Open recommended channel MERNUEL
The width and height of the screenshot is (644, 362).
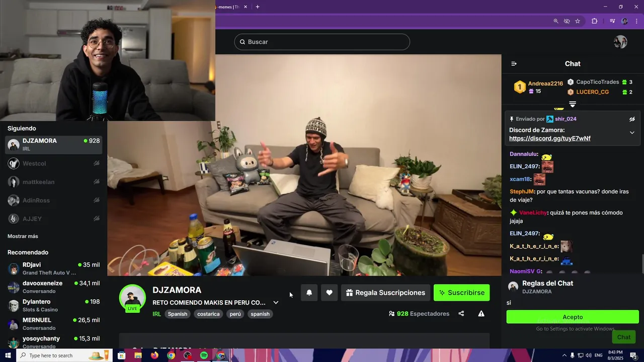coord(53,324)
